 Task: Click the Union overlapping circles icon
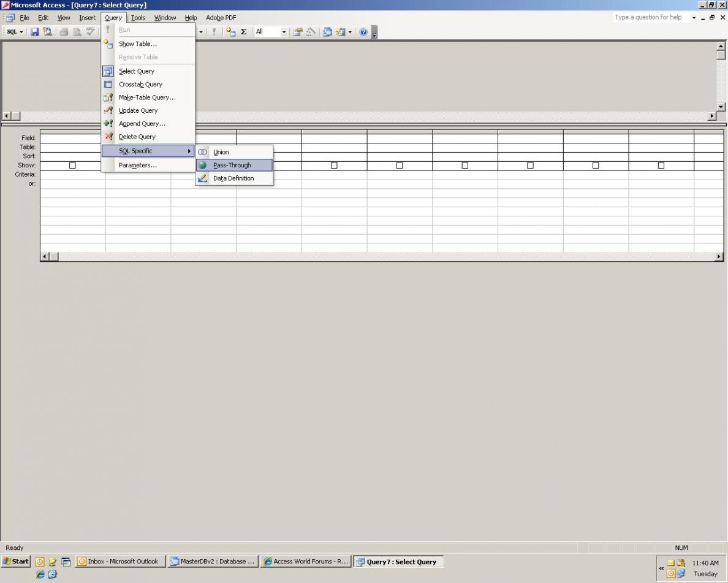pyautogui.click(x=202, y=152)
